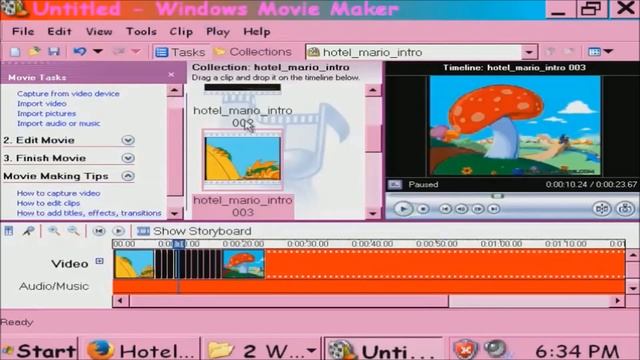The image size is (640, 360).
Task: Switch to Firefox Hotel taskbar window
Action: [x=139, y=351]
